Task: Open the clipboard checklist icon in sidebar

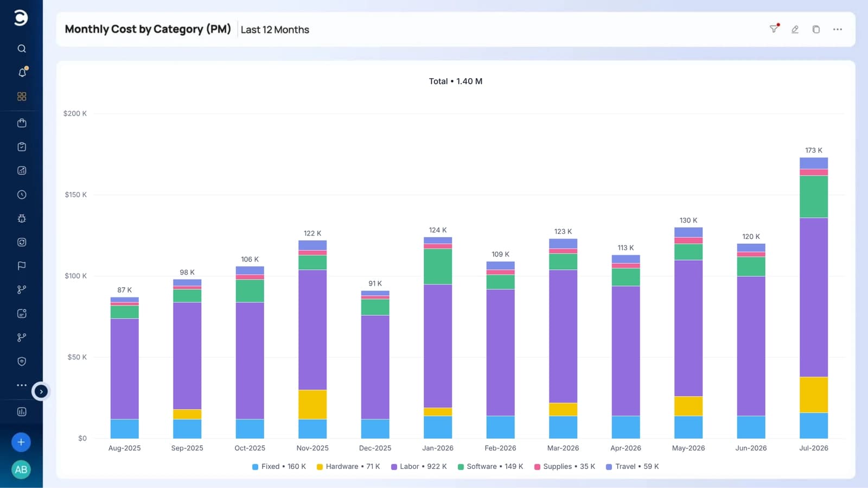Action: tap(22, 147)
